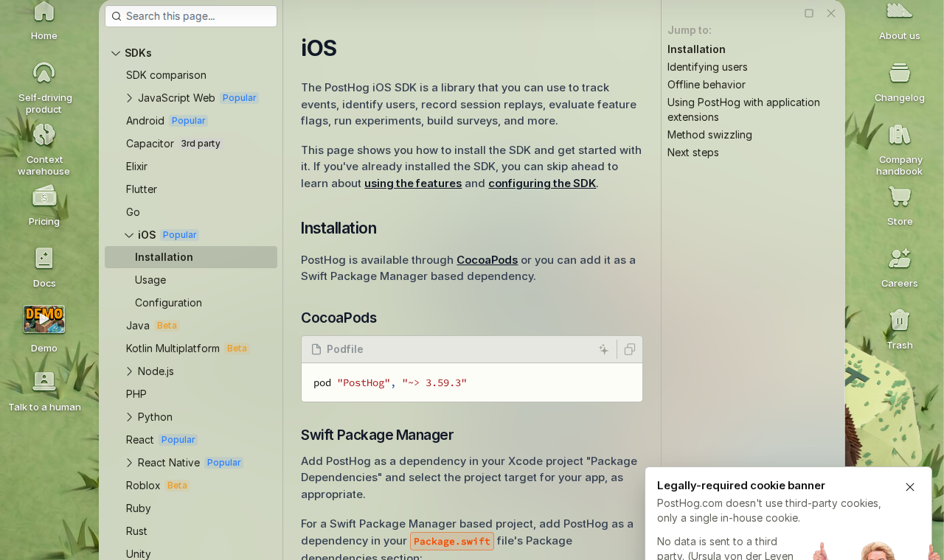This screenshot has height=560, width=944.
Task: Jump to Method swizzling section
Action: (x=709, y=135)
